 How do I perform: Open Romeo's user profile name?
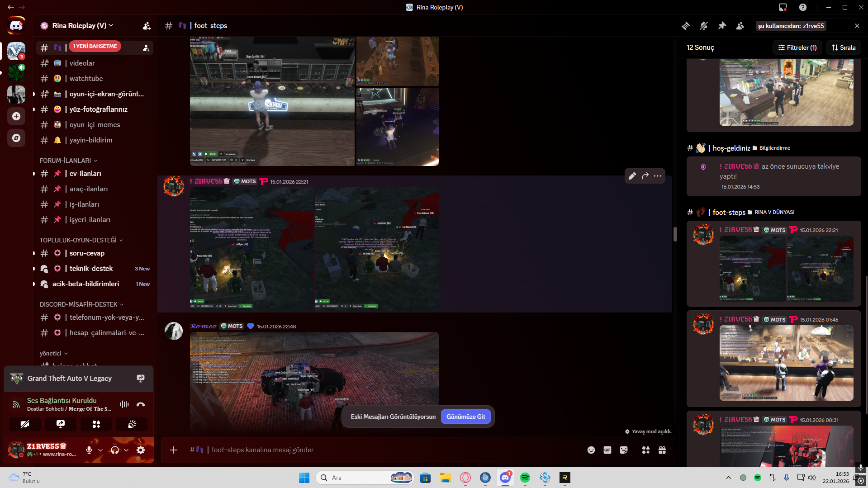pos(203,326)
